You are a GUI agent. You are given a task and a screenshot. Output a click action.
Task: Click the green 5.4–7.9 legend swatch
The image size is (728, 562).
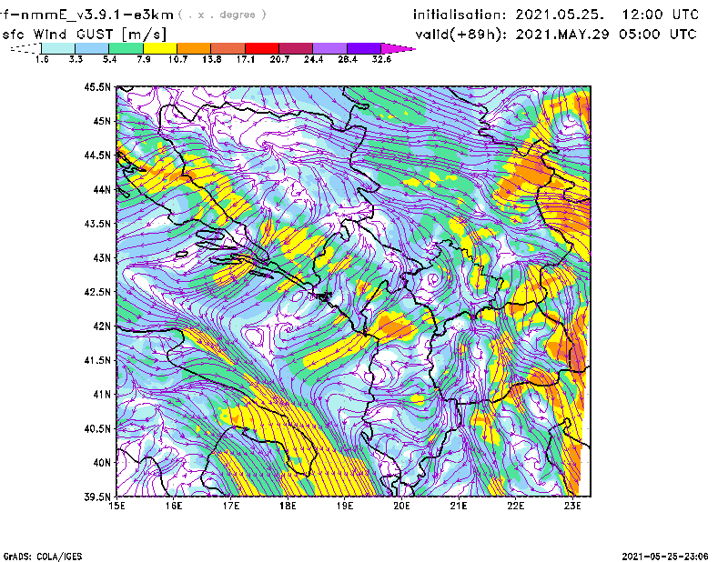pos(126,48)
